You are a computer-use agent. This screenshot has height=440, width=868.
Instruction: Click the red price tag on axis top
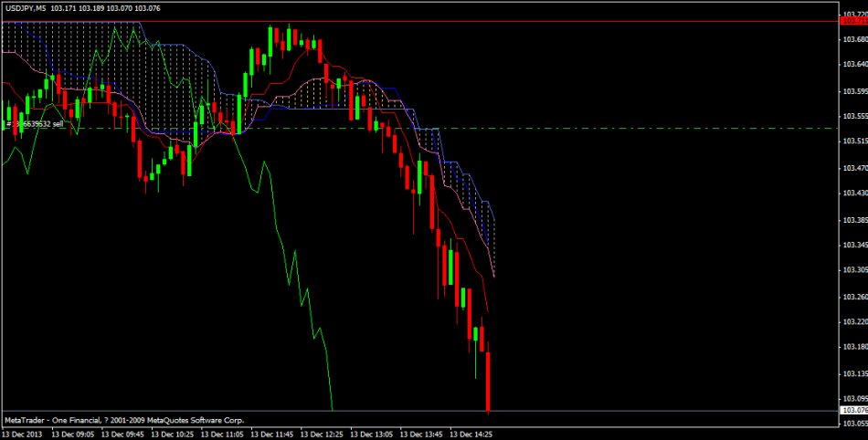[853, 20]
